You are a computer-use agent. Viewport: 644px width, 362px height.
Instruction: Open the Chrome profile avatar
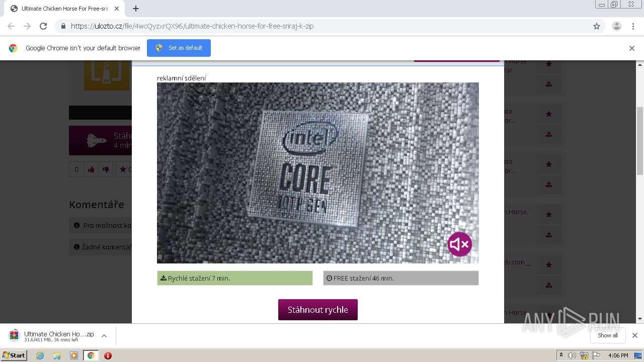[617, 26]
